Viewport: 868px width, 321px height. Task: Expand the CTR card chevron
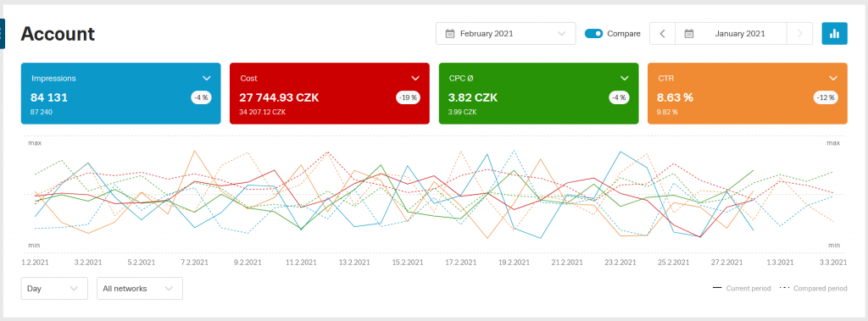pyautogui.click(x=833, y=78)
